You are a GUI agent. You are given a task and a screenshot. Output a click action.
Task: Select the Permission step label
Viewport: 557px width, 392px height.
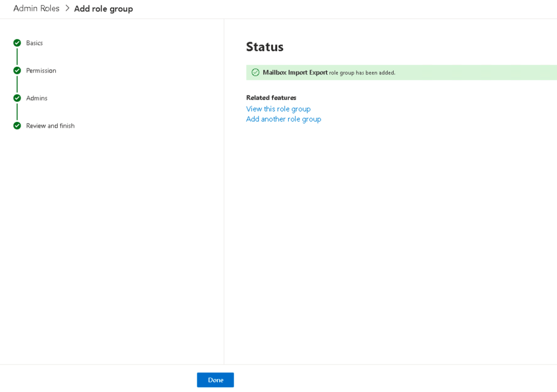[x=41, y=71]
